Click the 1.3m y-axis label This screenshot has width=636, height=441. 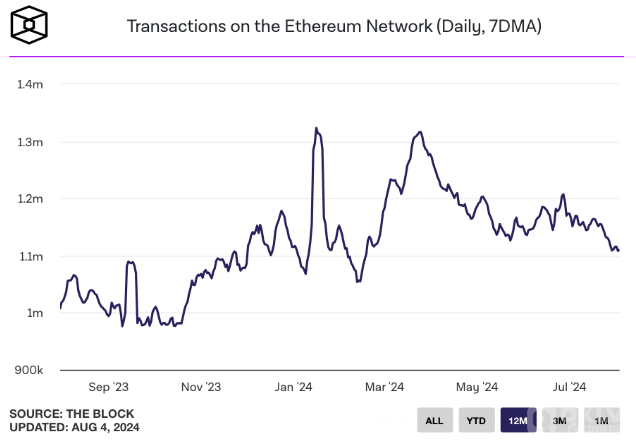click(30, 142)
